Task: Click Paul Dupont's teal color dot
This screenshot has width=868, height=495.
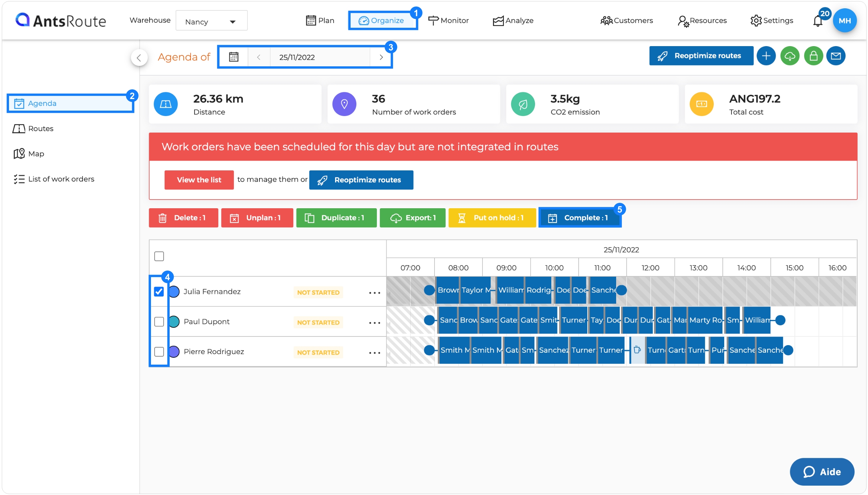Action: point(174,321)
